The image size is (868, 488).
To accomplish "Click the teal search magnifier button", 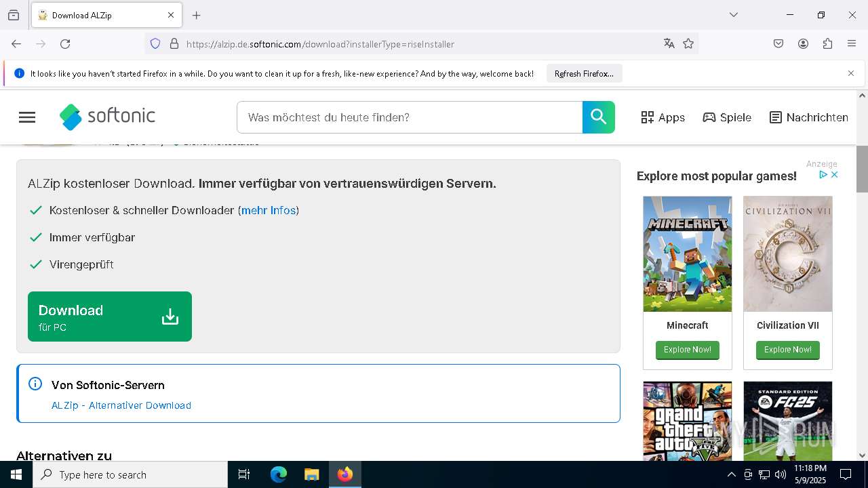I will [x=599, y=117].
